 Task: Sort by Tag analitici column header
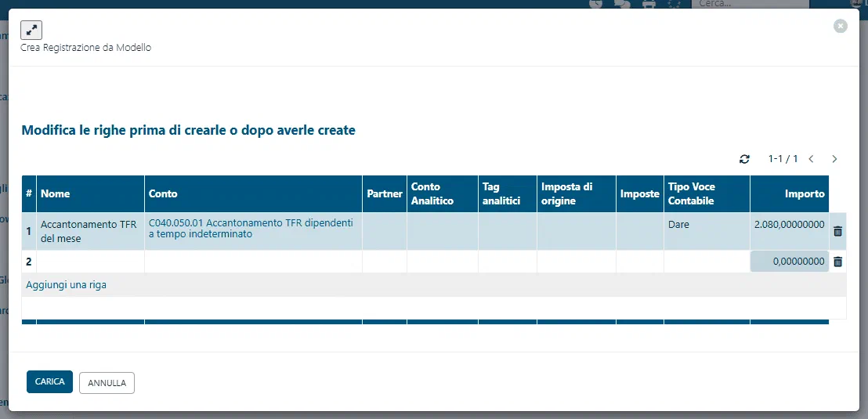pos(507,193)
